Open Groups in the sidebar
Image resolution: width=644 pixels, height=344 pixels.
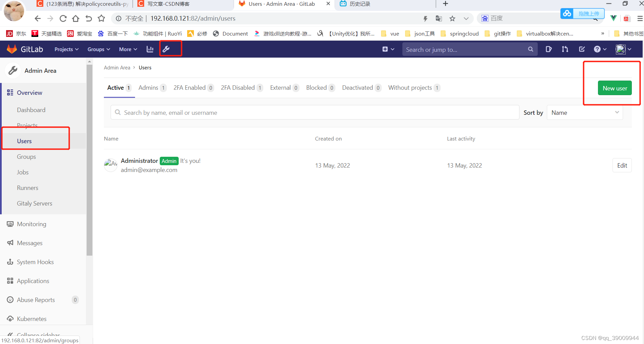(x=26, y=156)
